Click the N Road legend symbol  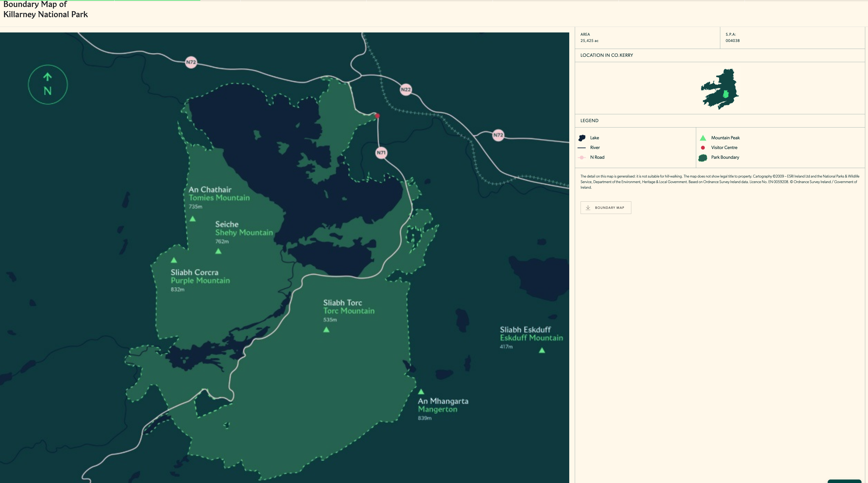pyautogui.click(x=582, y=158)
